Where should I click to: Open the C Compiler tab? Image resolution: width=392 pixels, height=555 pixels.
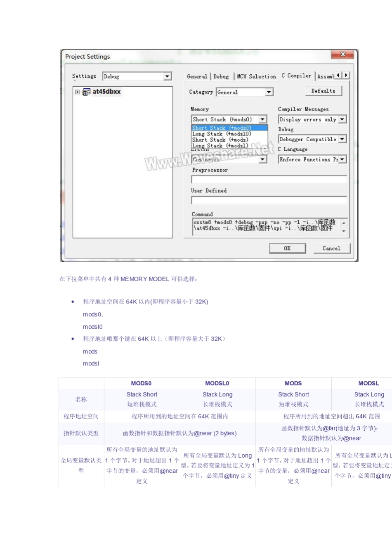click(x=296, y=76)
